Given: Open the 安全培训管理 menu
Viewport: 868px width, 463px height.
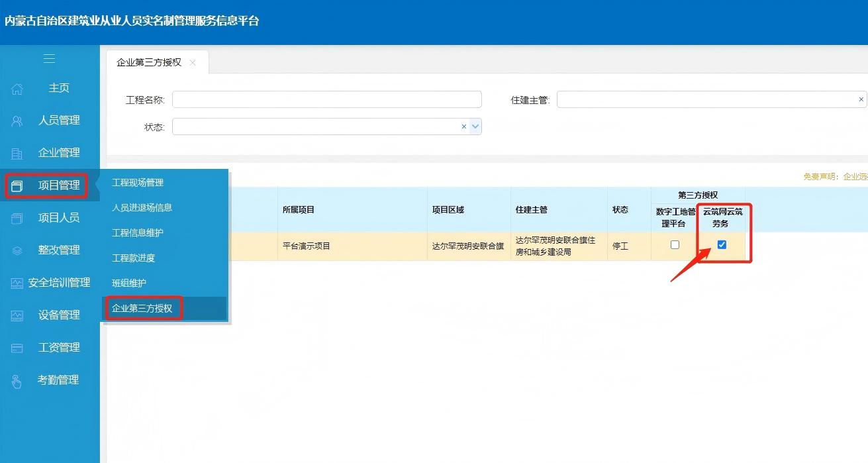Looking at the screenshot, I should click(59, 283).
